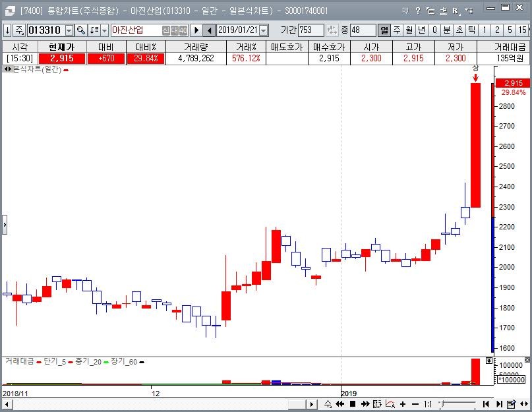Click the stock search magnifier icon

pyautogui.click(x=81, y=30)
